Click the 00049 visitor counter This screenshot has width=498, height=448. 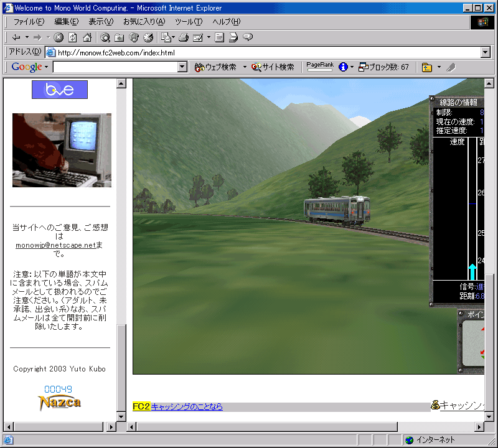pyautogui.click(x=58, y=390)
